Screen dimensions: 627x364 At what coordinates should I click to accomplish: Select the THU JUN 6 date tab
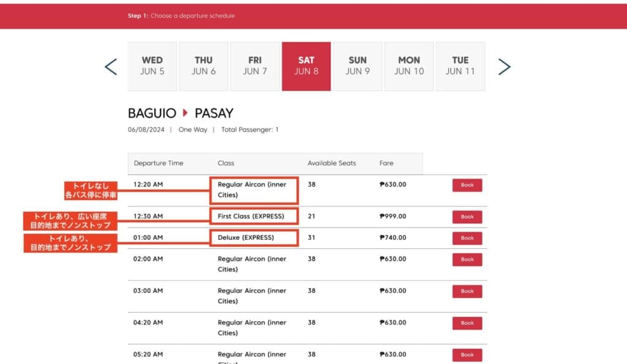pyautogui.click(x=203, y=66)
